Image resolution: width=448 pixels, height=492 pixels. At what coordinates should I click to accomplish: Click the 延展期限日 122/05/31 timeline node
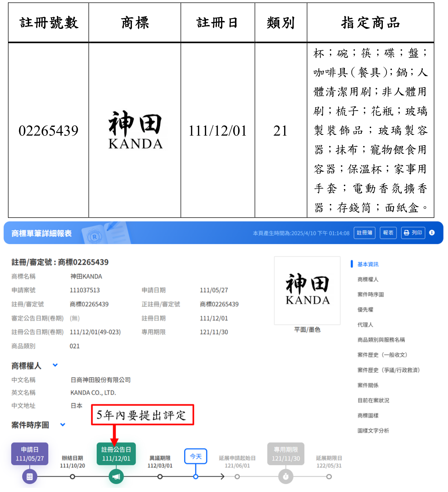pyautogui.click(x=329, y=477)
